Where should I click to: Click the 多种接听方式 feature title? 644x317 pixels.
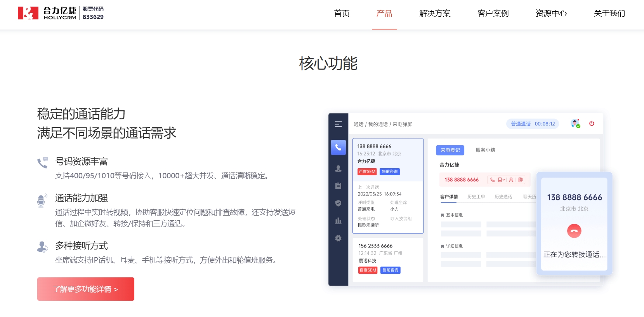tap(82, 246)
